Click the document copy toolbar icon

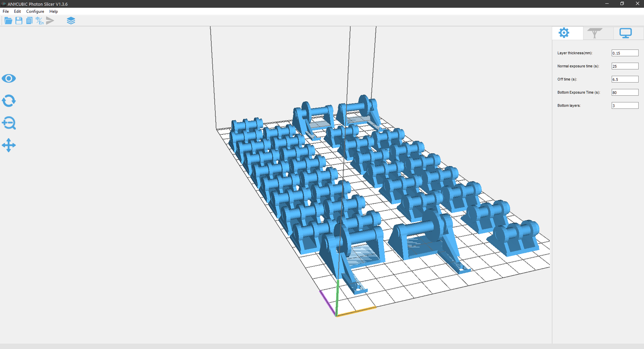point(29,21)
